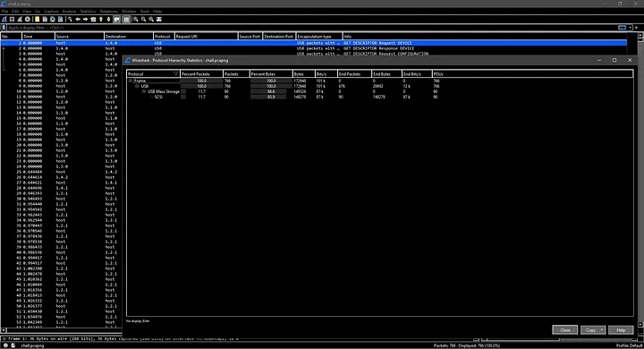Click the End Packets column header
The image size is (644, 349).
pyautogui.click(x=354, y=74)
